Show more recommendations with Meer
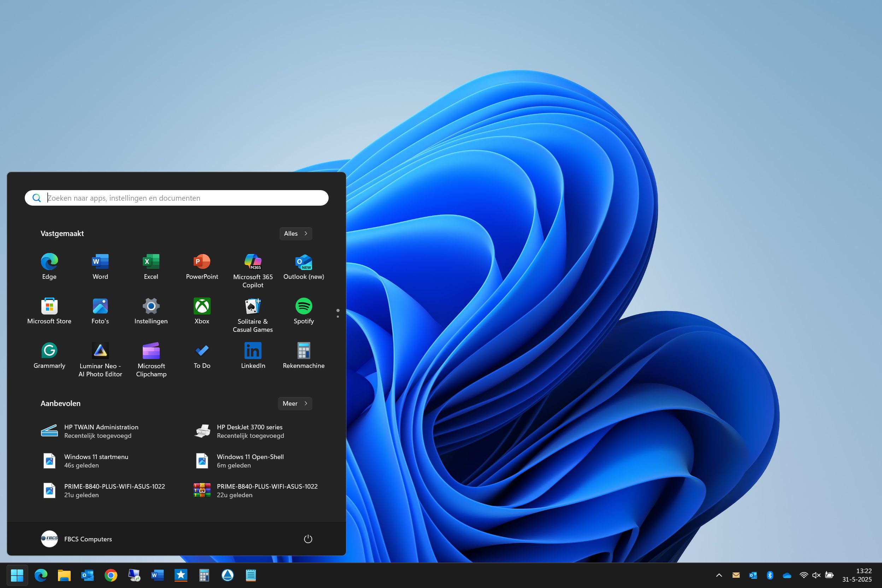 coord(295,404)
